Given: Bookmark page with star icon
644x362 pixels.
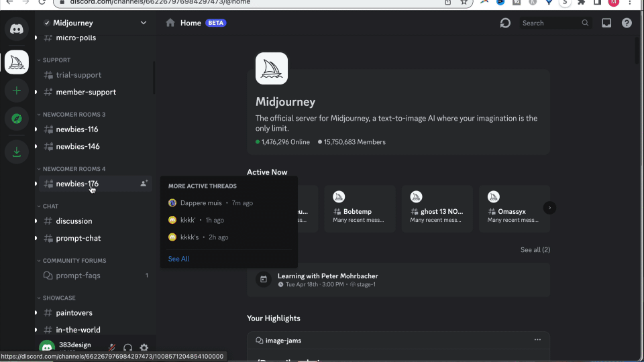Looking at the screenshot, I should (x=464, y=3).
